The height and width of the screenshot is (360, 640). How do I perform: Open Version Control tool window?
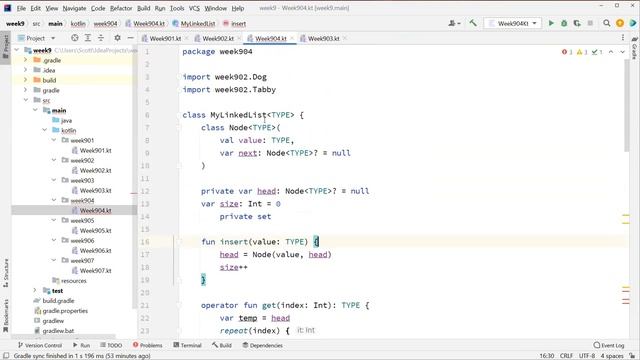(40, 345)
